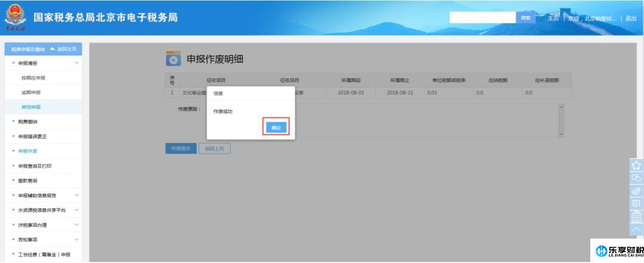Click the 申报清册 menu label

click(x=27, y=63)
